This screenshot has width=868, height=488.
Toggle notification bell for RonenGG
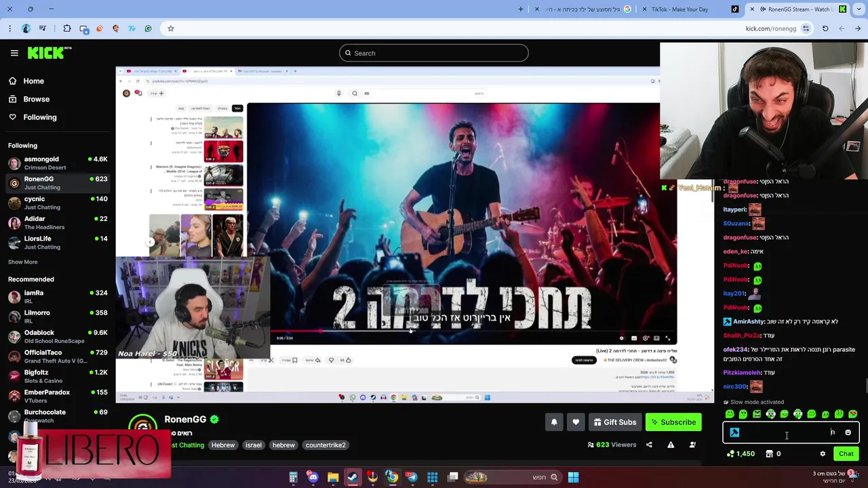554,422
